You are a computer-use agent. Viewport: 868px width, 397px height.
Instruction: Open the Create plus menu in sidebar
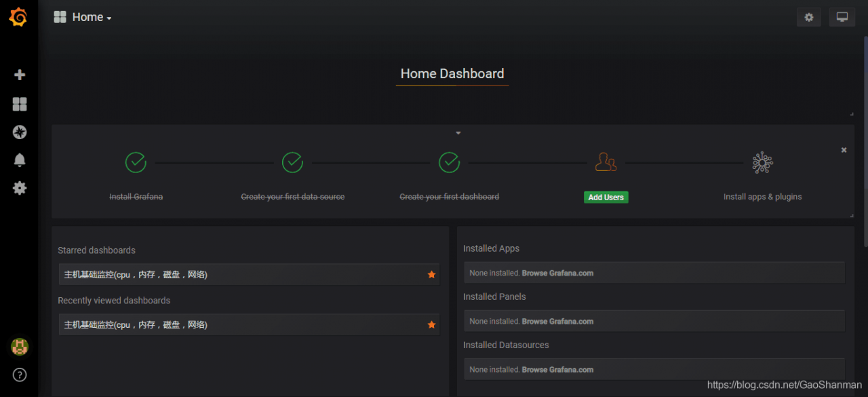[20, 75]
